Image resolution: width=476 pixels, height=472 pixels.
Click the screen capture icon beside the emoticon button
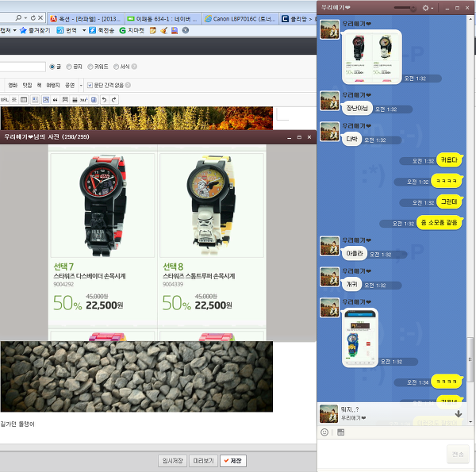click(x=341, y=432)
